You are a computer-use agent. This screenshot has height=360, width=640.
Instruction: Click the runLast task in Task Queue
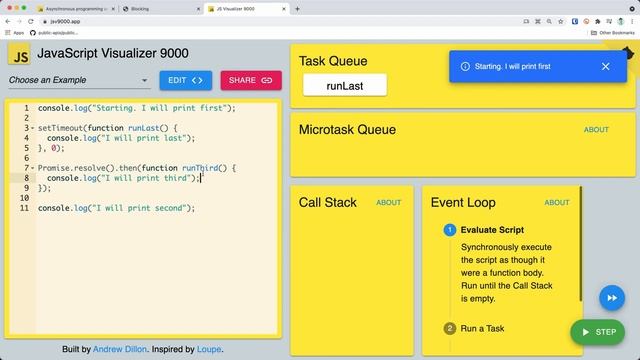tap(344, 86)
